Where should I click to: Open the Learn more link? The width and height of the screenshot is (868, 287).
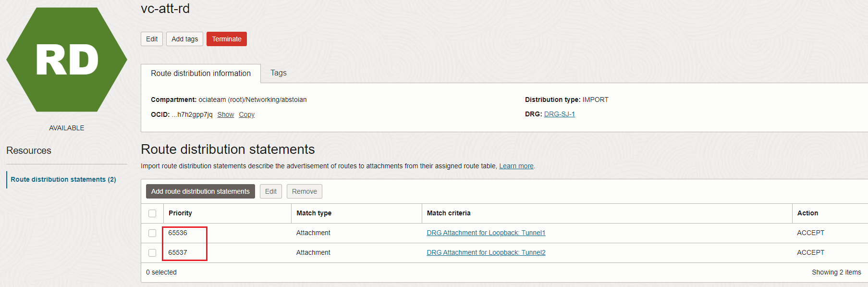coord(516,166)
